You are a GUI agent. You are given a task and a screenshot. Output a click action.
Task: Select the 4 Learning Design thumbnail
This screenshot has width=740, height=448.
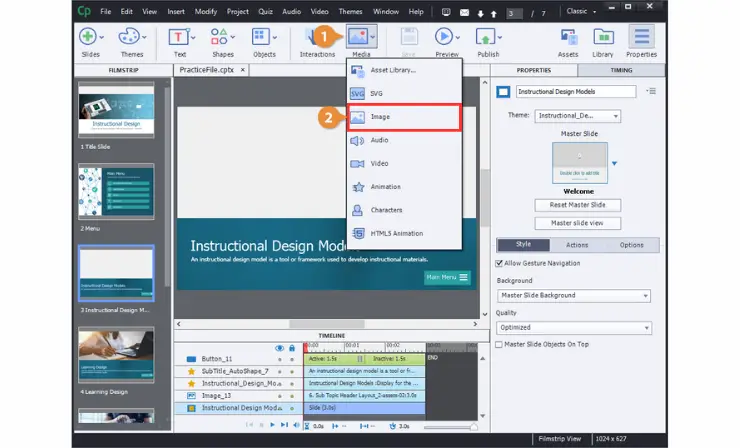click(116, 355)
